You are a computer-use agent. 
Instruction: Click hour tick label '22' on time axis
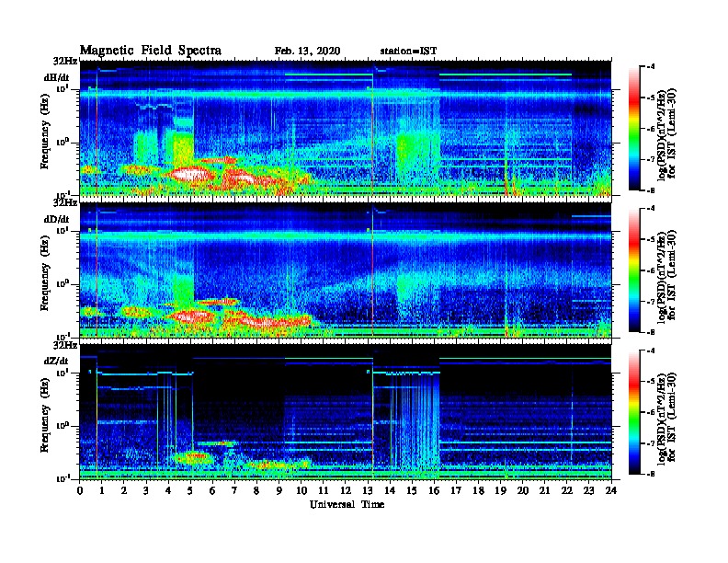pyautogui.click(x=567, y=491)
